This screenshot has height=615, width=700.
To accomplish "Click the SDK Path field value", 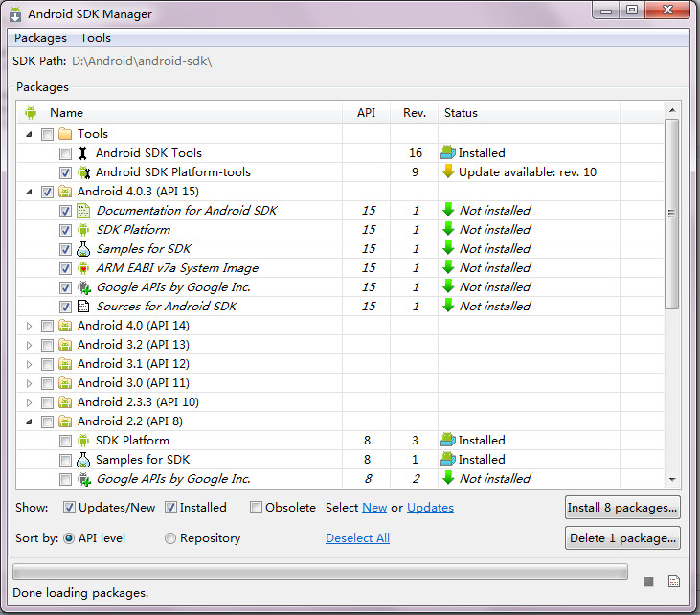I will [142, 61].
